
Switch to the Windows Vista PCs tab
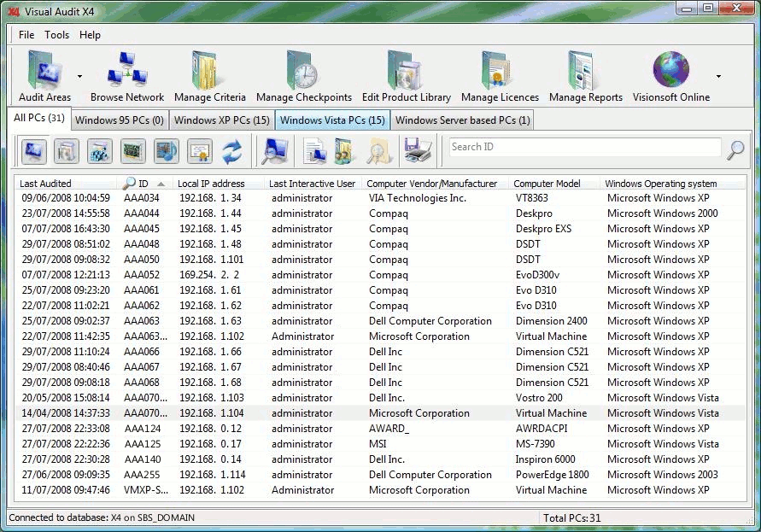click(332, 120)
